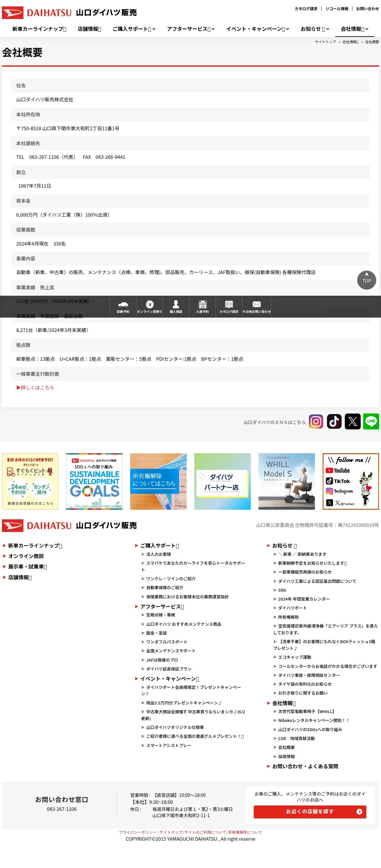This screenshot has width=381, height=868.
Task: Open footer link オンライン商談
Action: tap(26, 556)
